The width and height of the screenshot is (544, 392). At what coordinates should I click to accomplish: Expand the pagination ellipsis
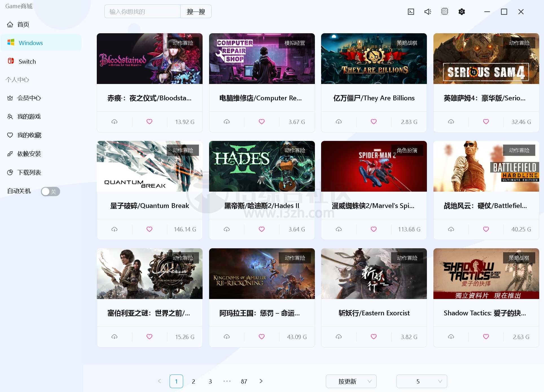(227, 381)
